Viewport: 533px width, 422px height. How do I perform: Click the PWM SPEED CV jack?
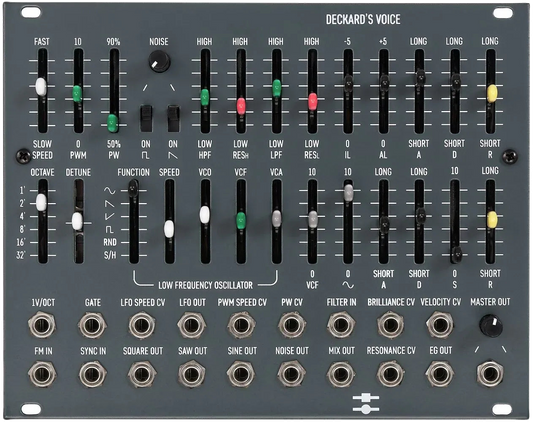click(241, 325)
